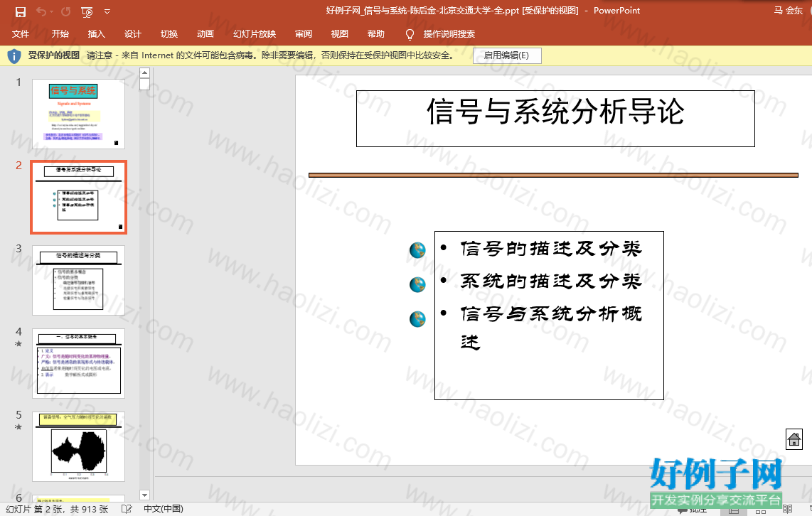The width and height of the screenshot is (812, 516).
Task: Click the 受保护的视图 label in message bar
Action: click(54, 55)
